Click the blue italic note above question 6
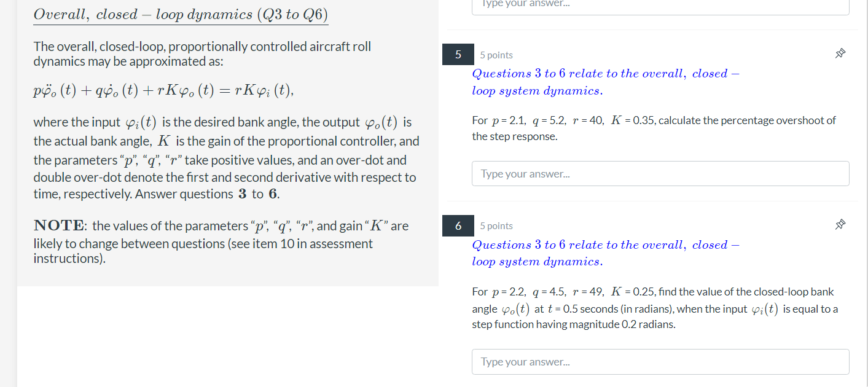Viewport: 868px width, 387px height. pos(605,252)
